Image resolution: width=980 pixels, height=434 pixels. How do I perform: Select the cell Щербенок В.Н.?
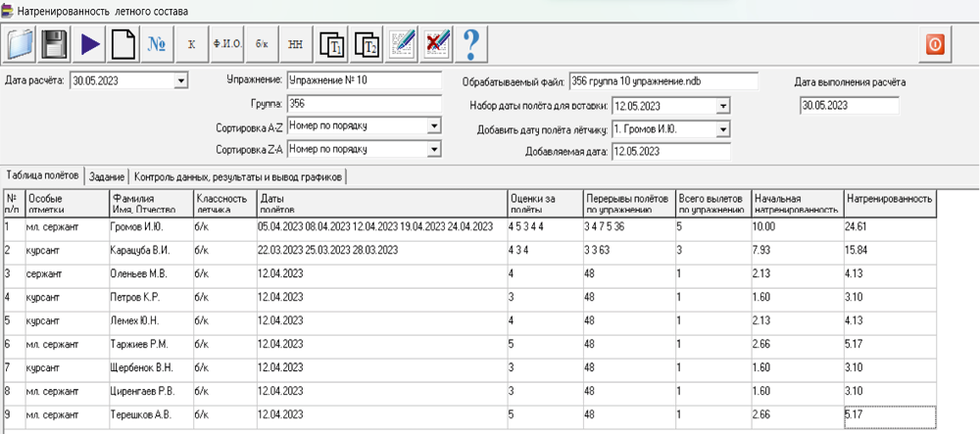point(149,369)
